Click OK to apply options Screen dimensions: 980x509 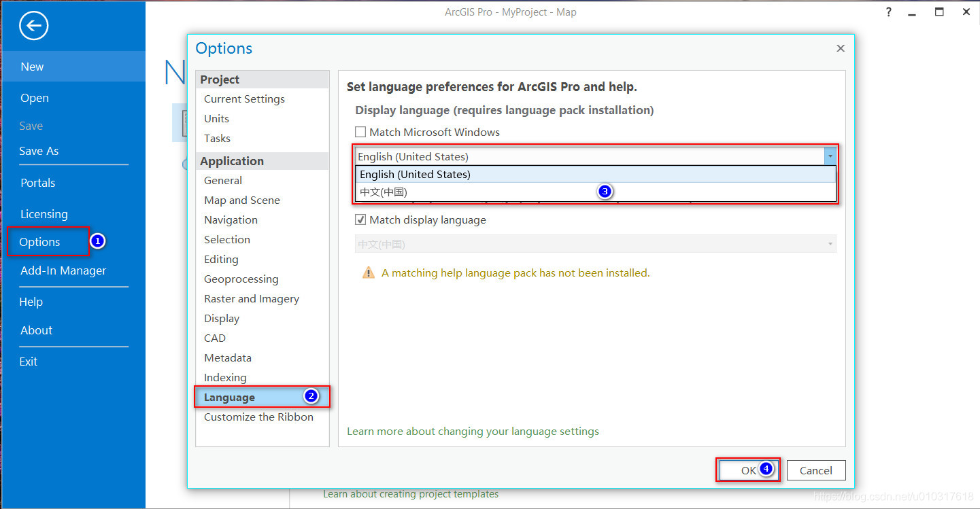(x=748, y=470)
